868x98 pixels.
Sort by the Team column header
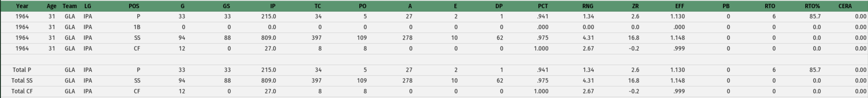pyautogui.click(x=70, y=6)
